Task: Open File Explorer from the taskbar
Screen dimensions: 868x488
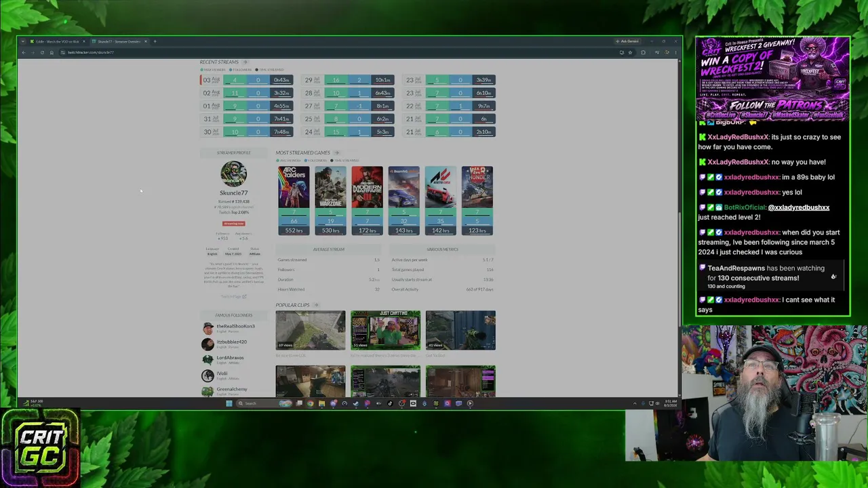Action: (321, 403)
